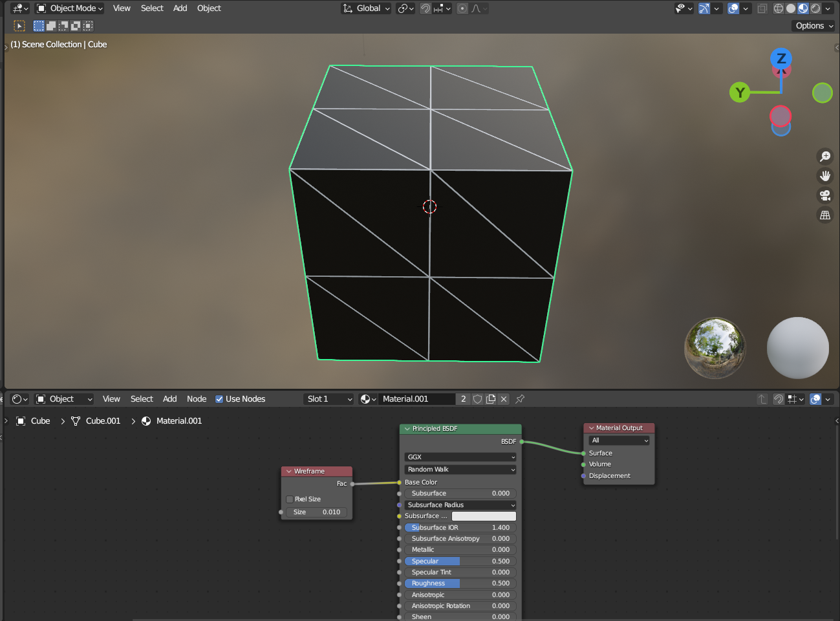Click the Y axis of the navigation gizmo
840x621 pixels.
[740, 93]
